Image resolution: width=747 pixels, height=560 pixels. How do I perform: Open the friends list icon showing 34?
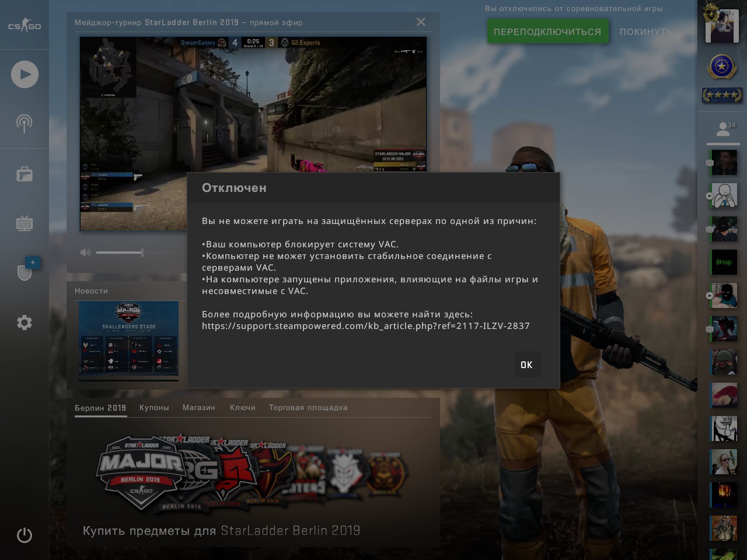click(724, 129)
